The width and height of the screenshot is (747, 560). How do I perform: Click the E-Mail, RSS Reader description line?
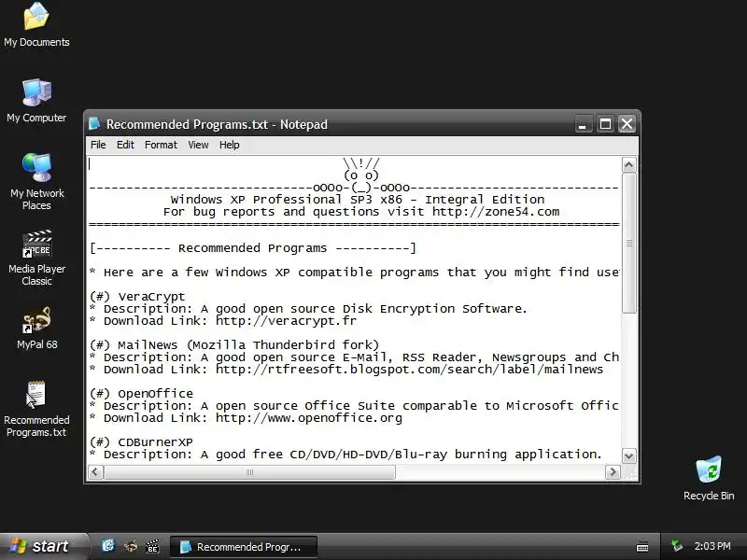[355, 357]
